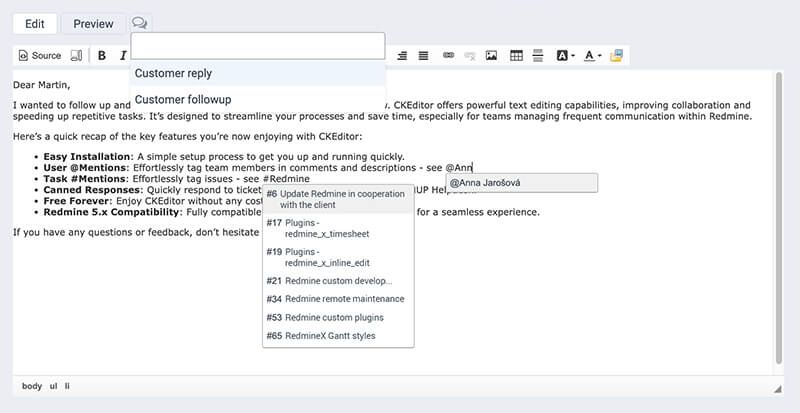Select the Customer reply canned response

pyautogui.click(x=258, y=73)
